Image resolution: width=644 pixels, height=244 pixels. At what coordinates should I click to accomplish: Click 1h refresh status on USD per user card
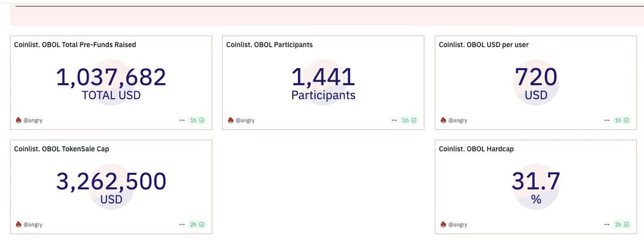pyautogui.click(x=622, y=120)
